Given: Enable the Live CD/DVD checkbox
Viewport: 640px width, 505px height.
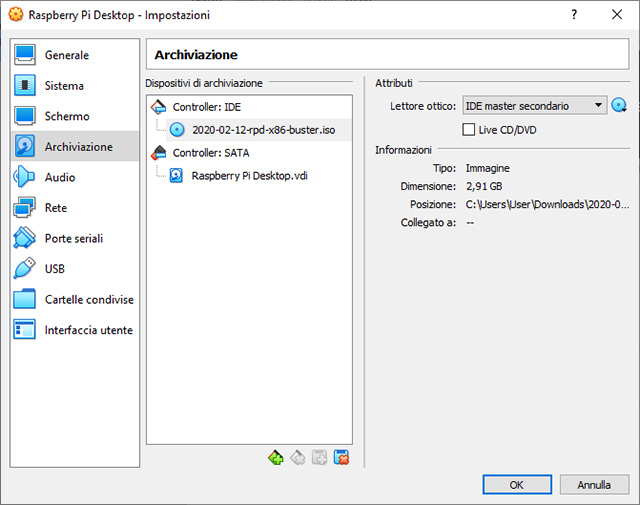Looking at the screenshot, I should coord(469,130).
